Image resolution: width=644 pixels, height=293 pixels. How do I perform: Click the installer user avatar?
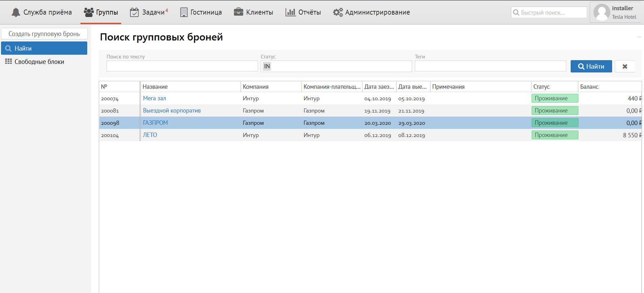pos(602,13)
